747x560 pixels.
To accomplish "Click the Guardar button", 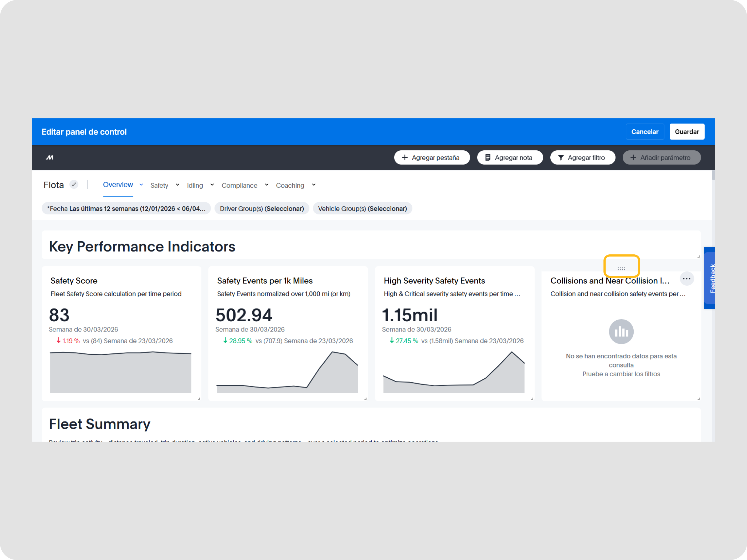I will [686, 132].
